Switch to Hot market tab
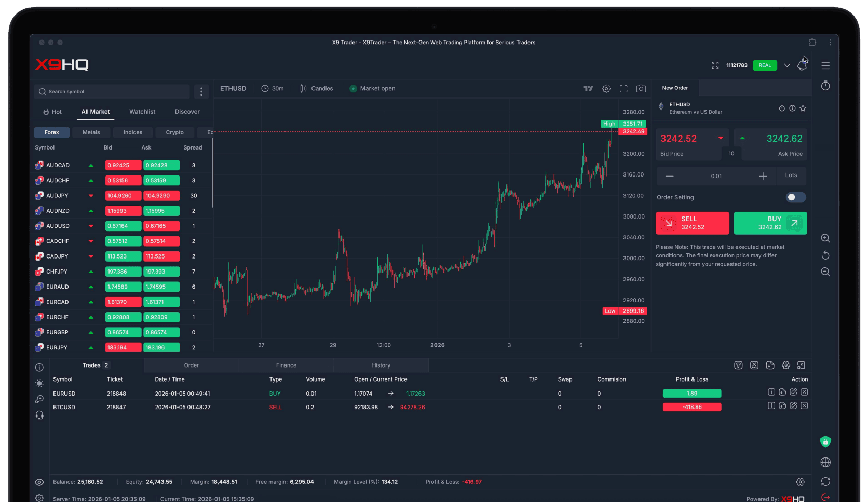The width and height of the screenshot is (868, 502). [x=52, y=112]
